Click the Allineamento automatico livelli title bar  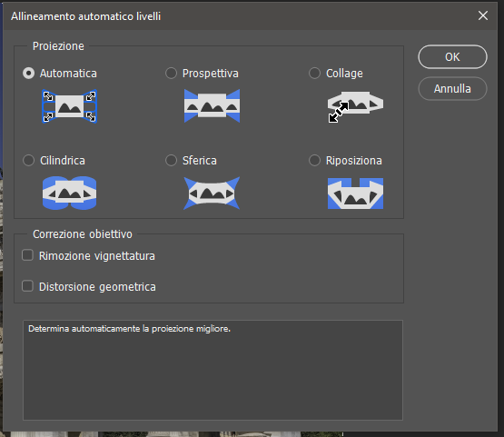(238, 16)
